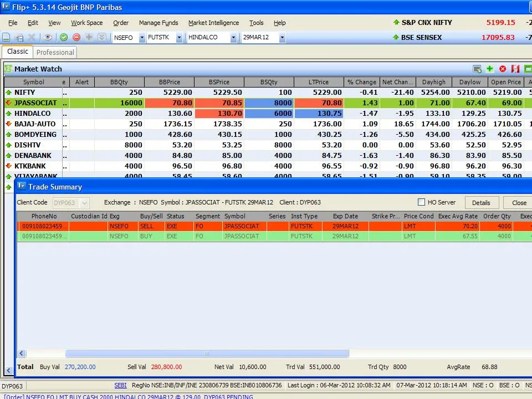Click the green checkmark buy order icon
The image size is (532, 399).
pos(63,37)
